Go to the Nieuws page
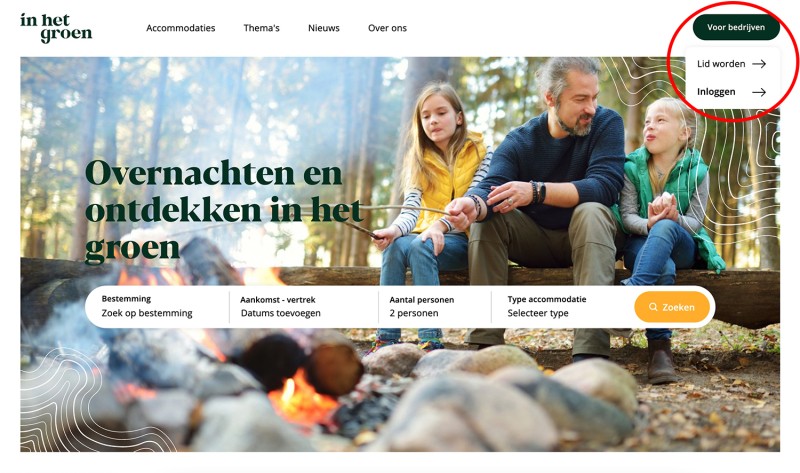Screen dimensions: 800x473 pos(323,28)
